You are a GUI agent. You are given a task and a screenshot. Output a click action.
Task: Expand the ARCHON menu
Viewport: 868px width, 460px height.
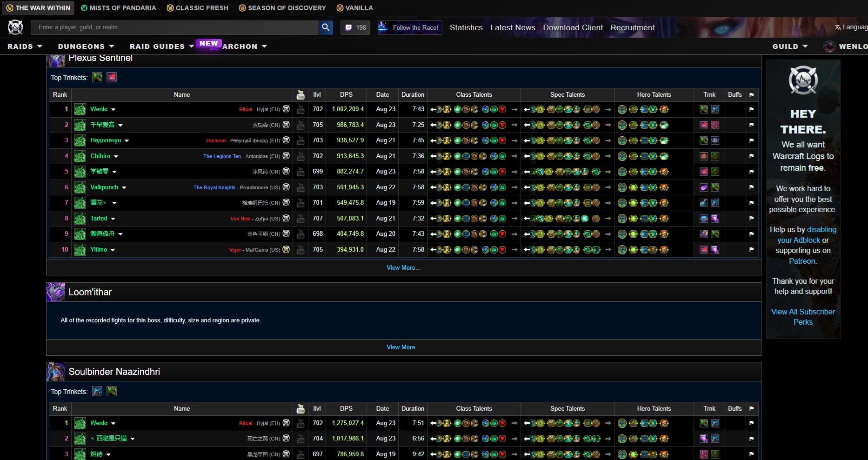[x=244, y=47]
